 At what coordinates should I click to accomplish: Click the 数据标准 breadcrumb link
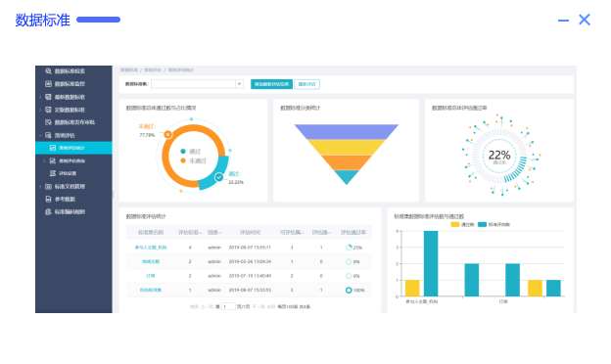[x=129, y=70]
